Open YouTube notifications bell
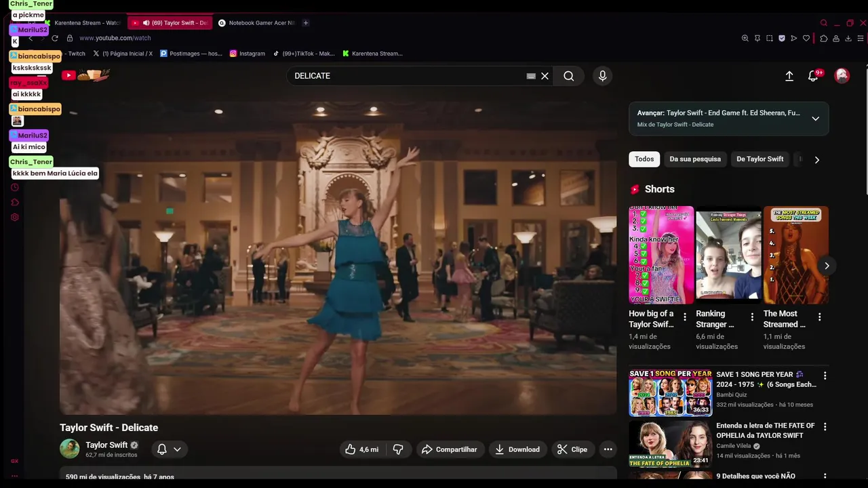 coord(814,76)
